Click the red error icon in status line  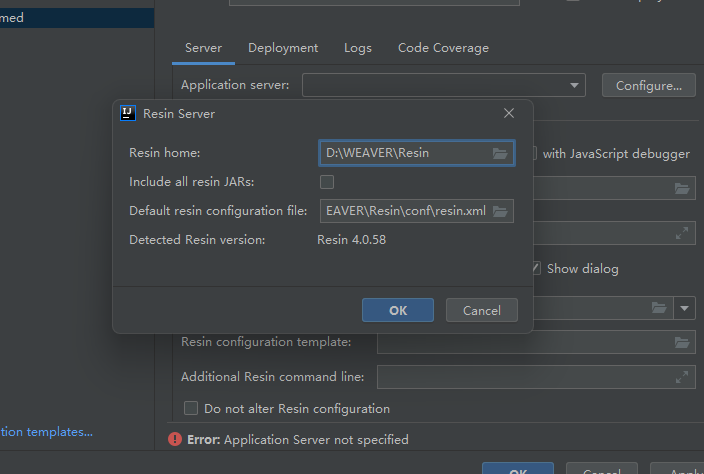click(x=175, y=439)
